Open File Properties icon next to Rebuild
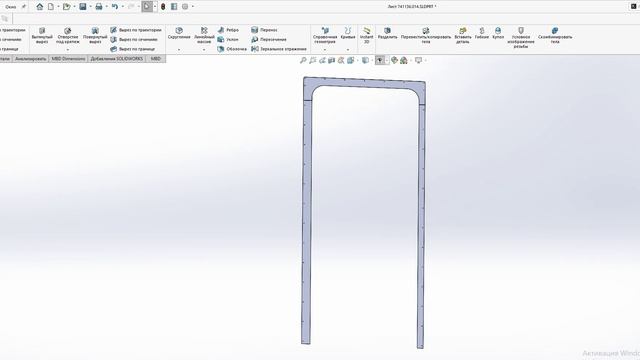 pyautogui.click(x=174, y=7)
